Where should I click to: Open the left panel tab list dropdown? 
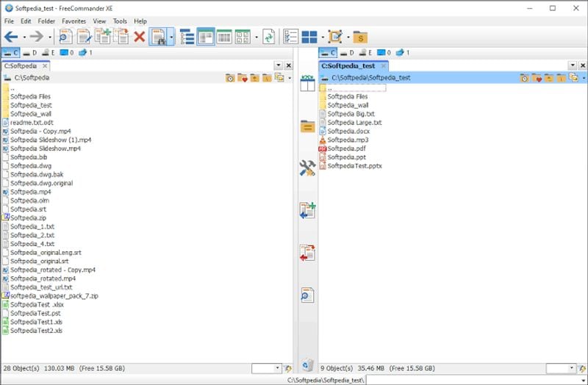[x=279, y=65]
